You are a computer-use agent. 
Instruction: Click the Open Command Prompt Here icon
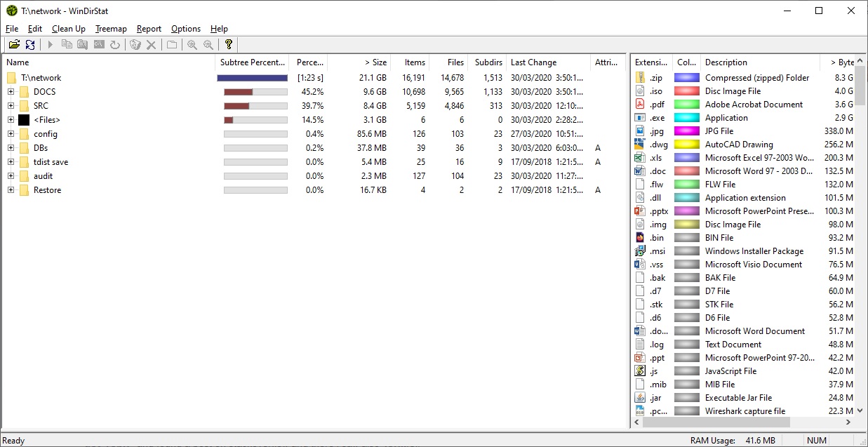[x=99, y=45]
